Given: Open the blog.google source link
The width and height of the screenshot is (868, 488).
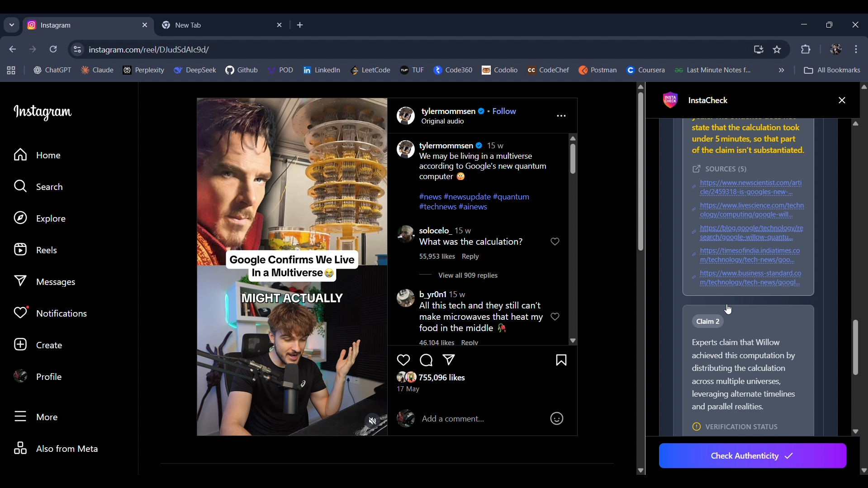Looking at the screenshot, I should [x=751, y=232].
